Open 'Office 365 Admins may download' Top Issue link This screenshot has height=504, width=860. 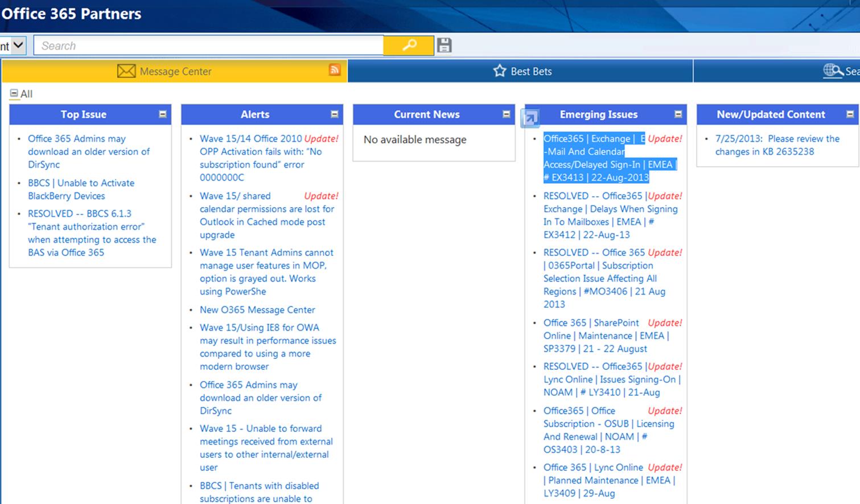(x=89, y=151)
